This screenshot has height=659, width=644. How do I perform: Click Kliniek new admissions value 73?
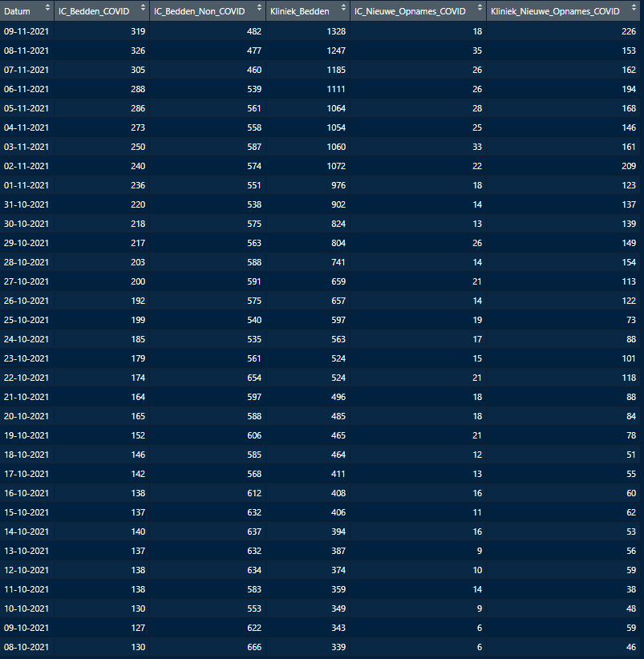tap(631, 320)
